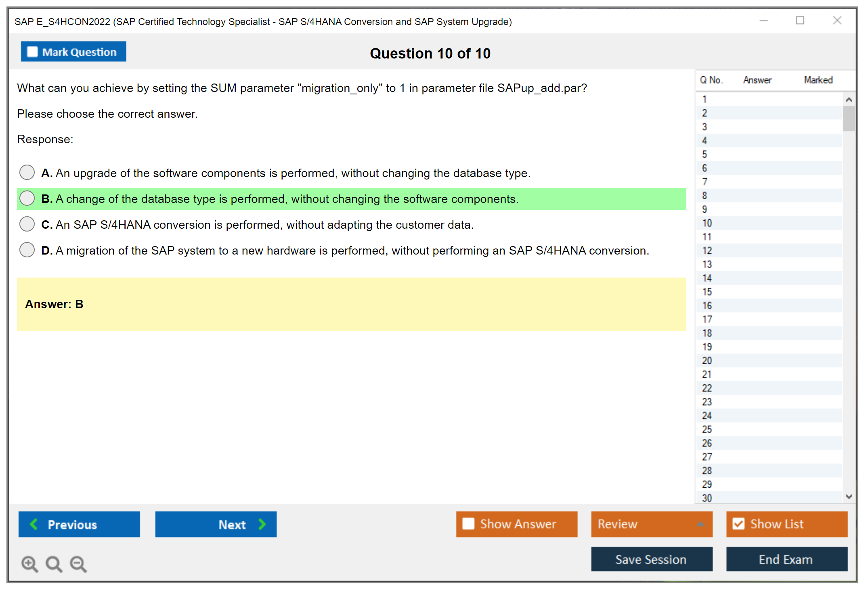The image size is (868, 593).
Task: Jump to question 10 in list
Action: (707, 223)
